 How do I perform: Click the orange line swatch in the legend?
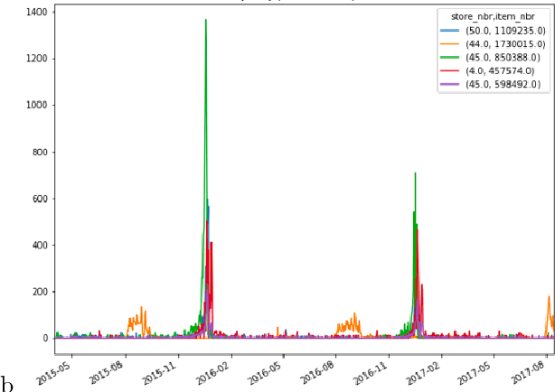coord(449,43)
